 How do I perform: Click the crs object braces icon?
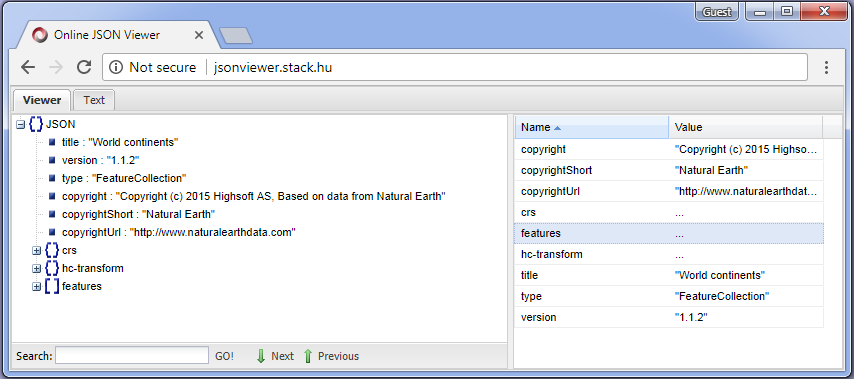(52, 250)
